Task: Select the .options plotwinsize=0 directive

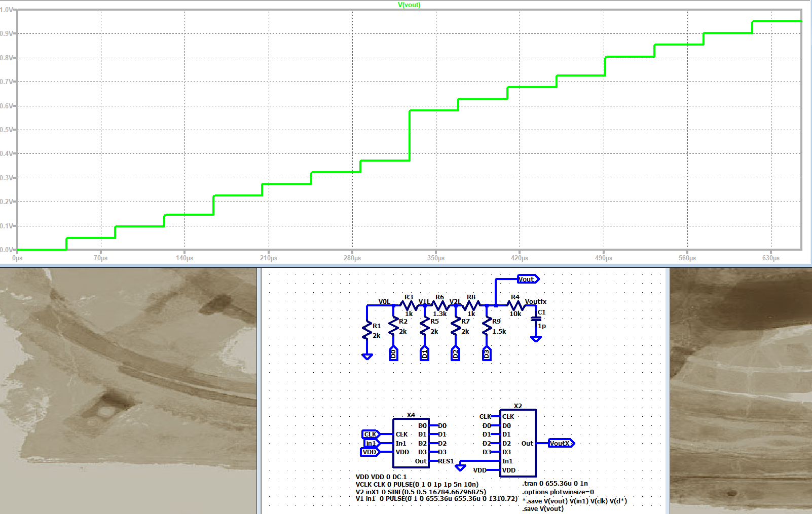Action: point(558,492)
